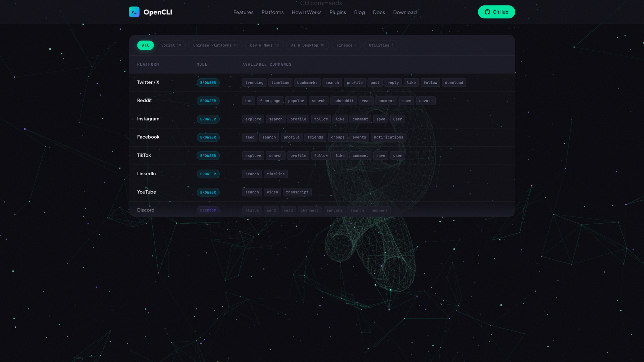Open the Platforms nav link
This screenshot has width=644, height=362.
(x=273, y=12)
